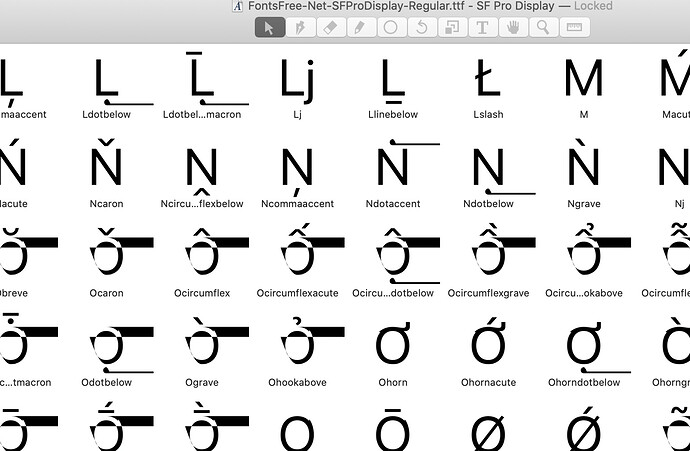The width and height of the screenshot is (690, 451).
Task: Click the Nj glyph name label
Action: (x=679, y=204)
